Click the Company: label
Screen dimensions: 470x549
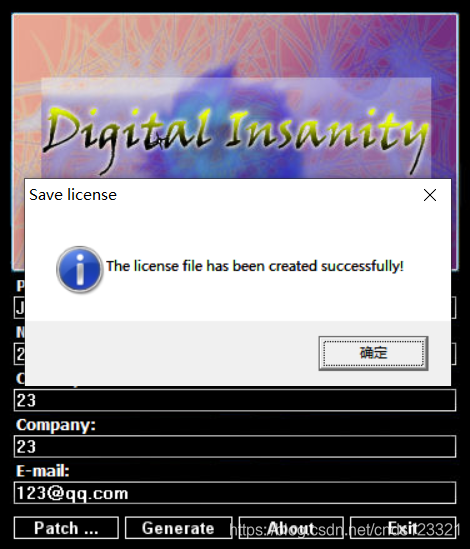pyautogui.click(x=56, y=425)
